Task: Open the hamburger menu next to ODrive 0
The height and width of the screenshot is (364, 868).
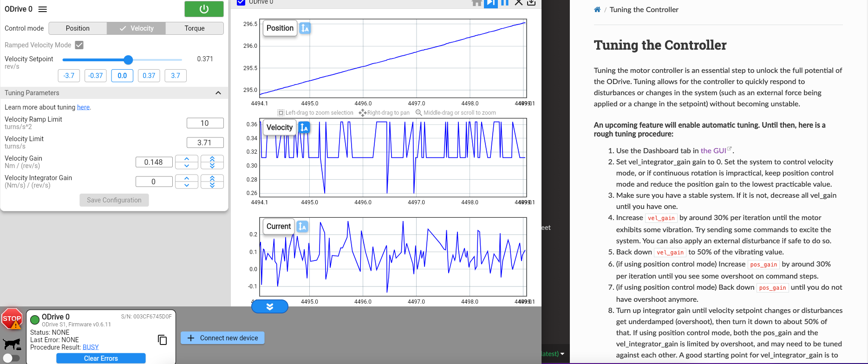Action: click(x=43, y=9)
